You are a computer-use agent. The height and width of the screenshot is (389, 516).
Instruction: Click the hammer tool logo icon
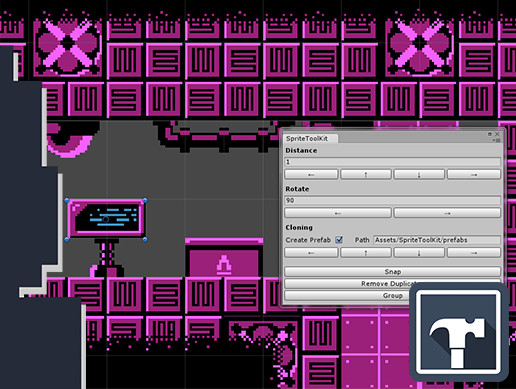click(x=459, y=332)
